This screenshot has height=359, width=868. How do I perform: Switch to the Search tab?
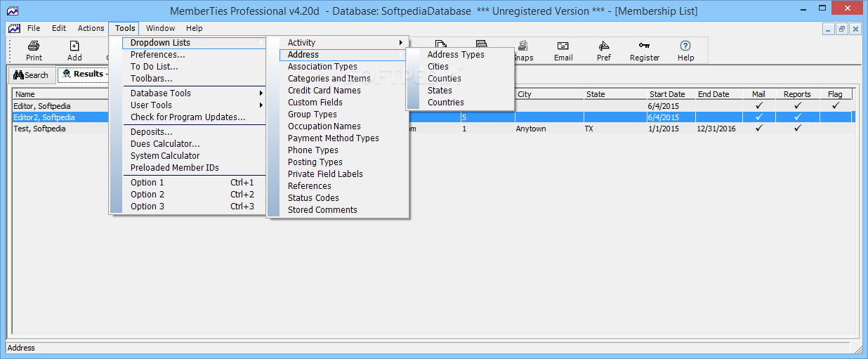coord(32,75)
